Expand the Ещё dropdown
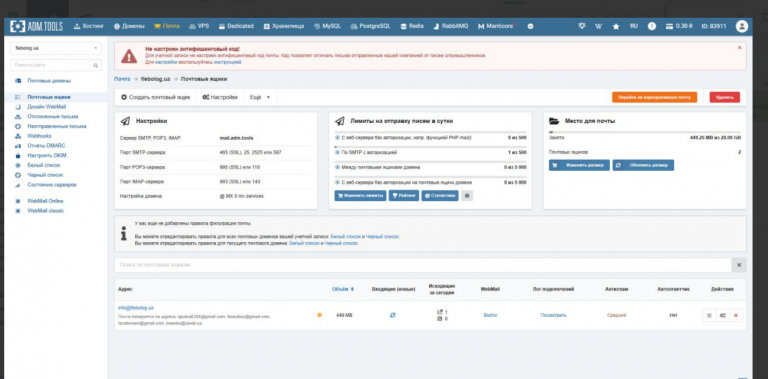 [260, 97]
